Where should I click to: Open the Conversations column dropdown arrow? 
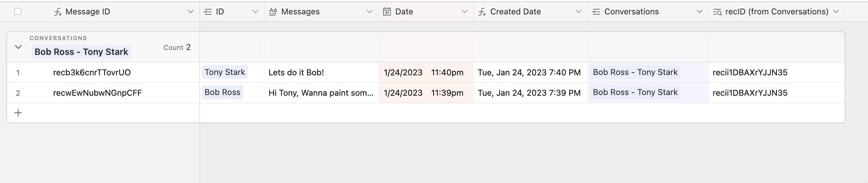click(699, 12)
